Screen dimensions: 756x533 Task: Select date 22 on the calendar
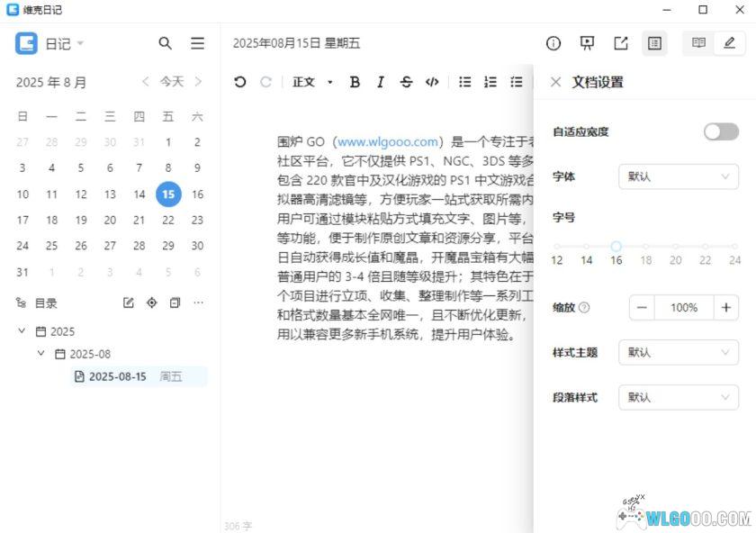click(x=168, y=220)
